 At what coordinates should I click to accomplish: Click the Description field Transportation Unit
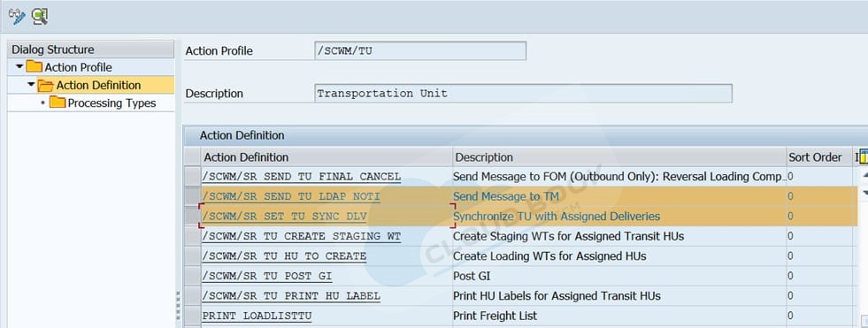(x=523, y=94)
